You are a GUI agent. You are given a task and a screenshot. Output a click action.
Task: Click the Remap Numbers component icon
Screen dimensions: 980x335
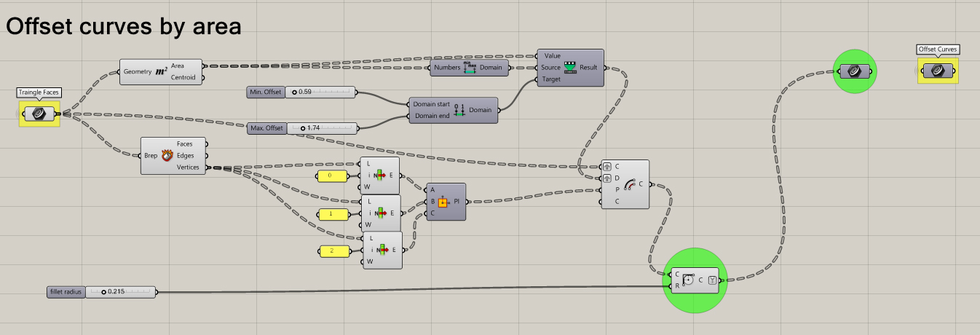coord(569,68)
